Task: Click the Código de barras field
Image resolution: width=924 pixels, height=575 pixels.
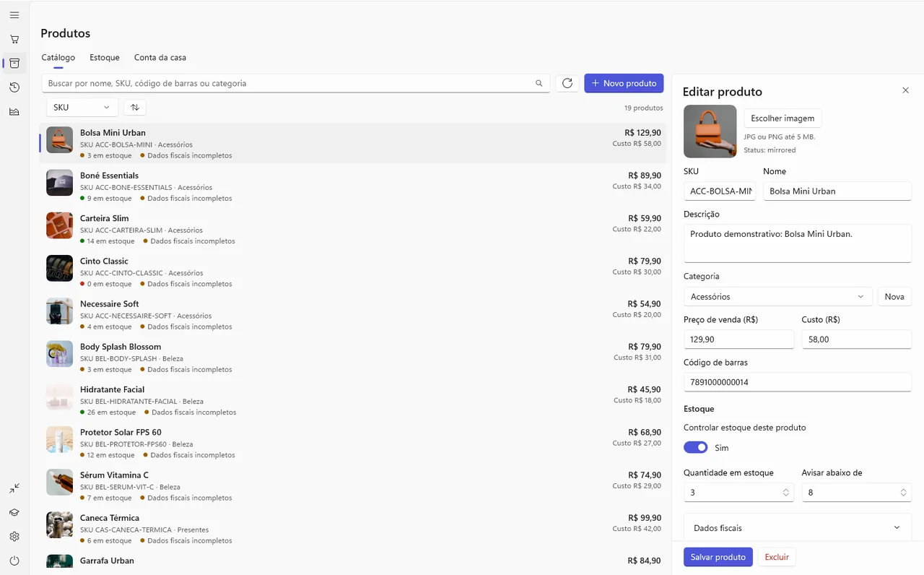Action: 798,382
